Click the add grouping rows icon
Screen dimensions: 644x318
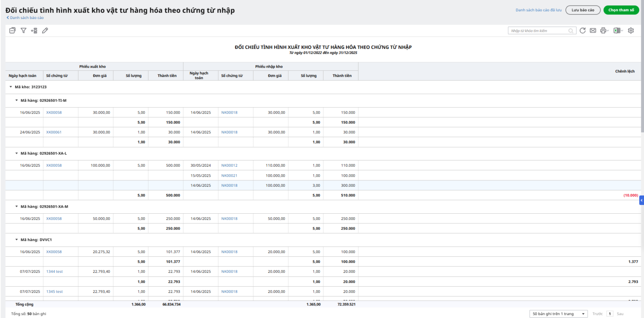coord(34,31)
